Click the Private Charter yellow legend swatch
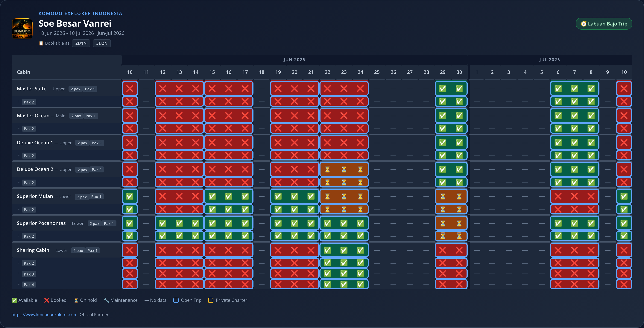 [211, 300]
